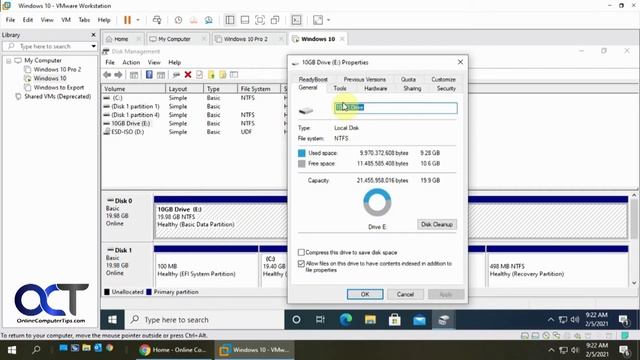Open the dropdown arrow next to pause button
640x360 pixels.
(138, 20)
